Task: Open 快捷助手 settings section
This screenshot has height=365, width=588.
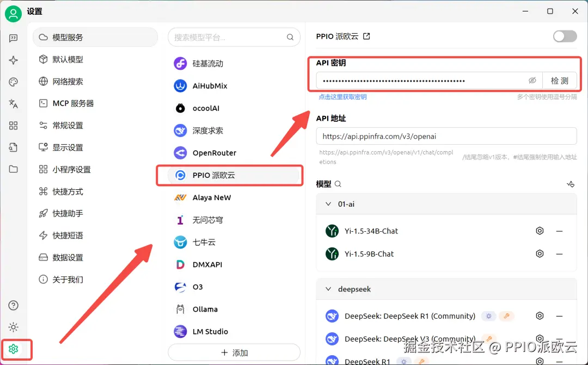Action: 95,214
